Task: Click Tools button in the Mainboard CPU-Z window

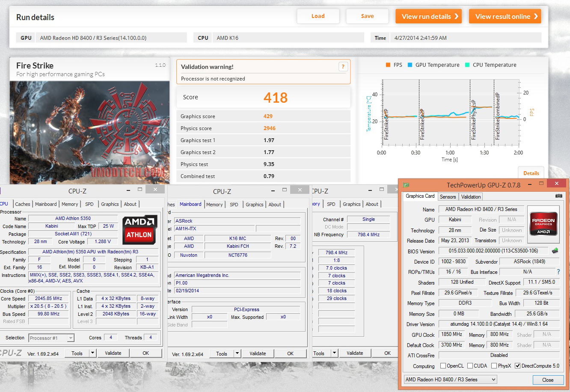Action: (222, 353)
